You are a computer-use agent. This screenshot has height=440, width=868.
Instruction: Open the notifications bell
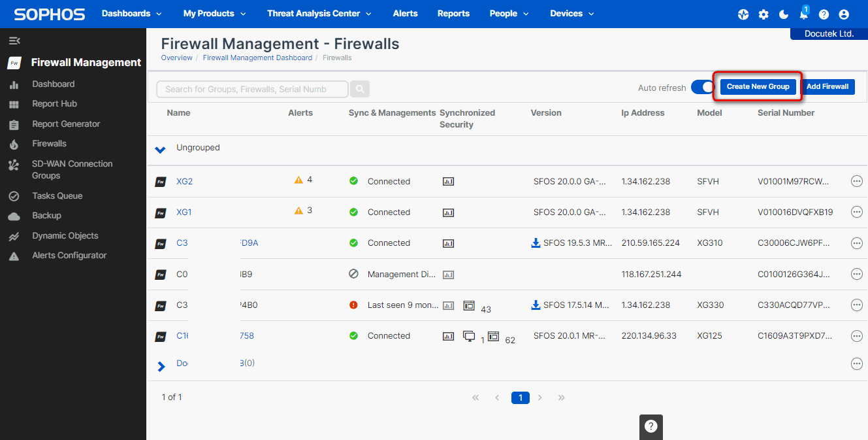coord(803,14)
